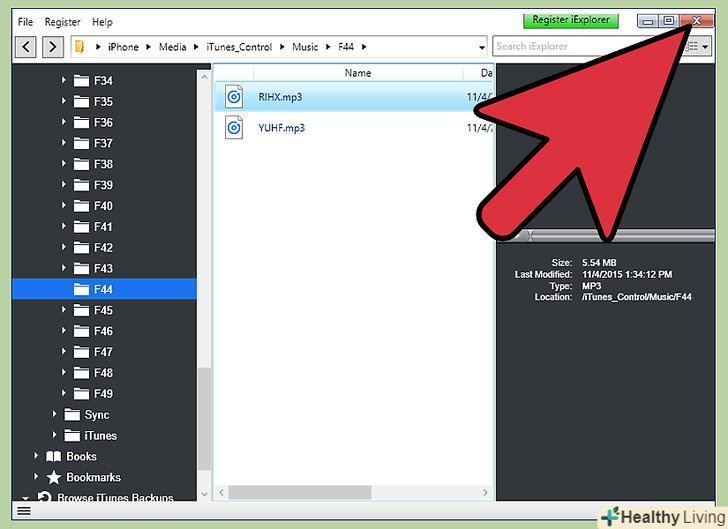Expand the F38 folder
This screenshot has width=728, height=529.
[x=64, y=164]
